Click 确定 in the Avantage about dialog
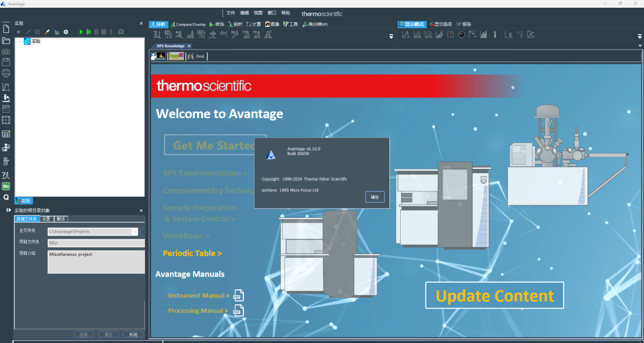The width and height of the screenshot is (644, 343). click(375, 197)
